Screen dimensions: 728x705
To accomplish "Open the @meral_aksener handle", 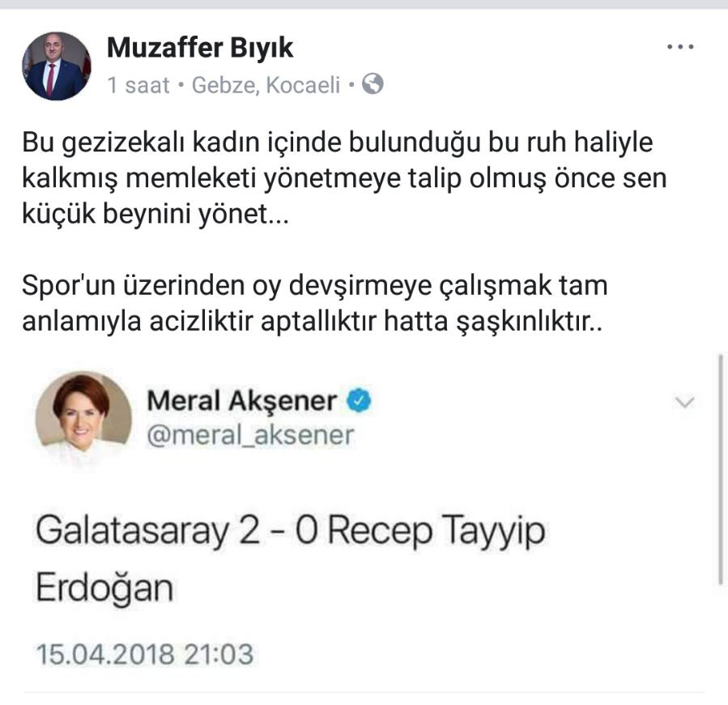I will click(251, 435).
